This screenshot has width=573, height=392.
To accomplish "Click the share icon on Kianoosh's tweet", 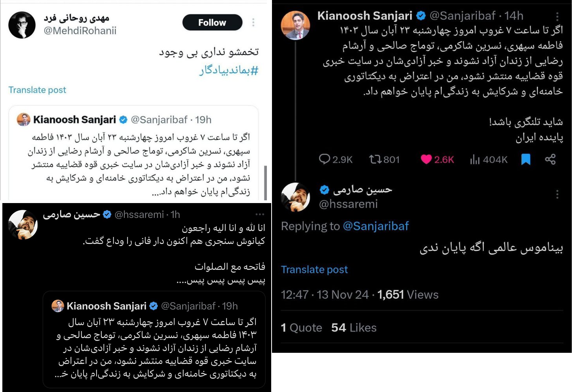I will click(550, 159).
